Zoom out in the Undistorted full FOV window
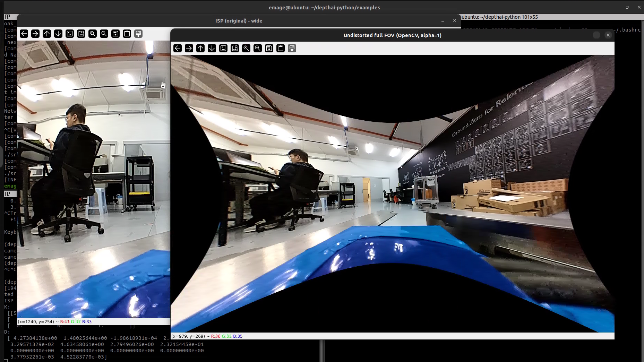644x362 pixels. click(x=258, y=48)
